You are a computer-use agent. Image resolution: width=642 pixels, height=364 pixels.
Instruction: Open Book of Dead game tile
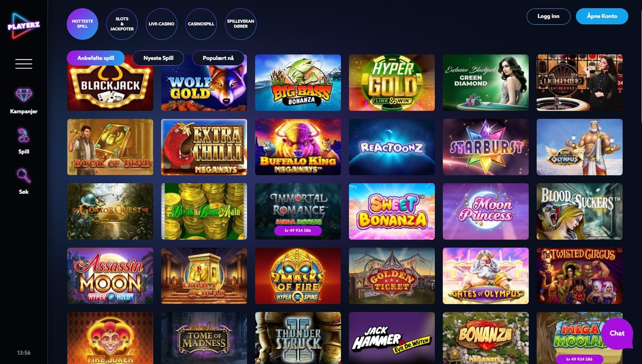tap(110, 147)
